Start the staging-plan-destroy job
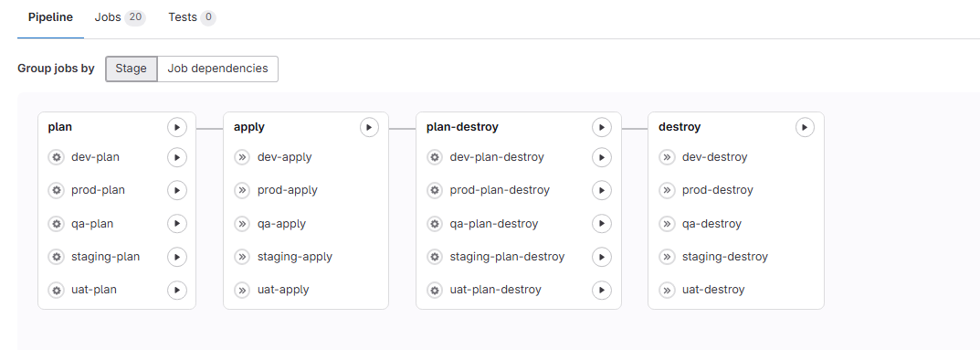 (x=602, y=257)
